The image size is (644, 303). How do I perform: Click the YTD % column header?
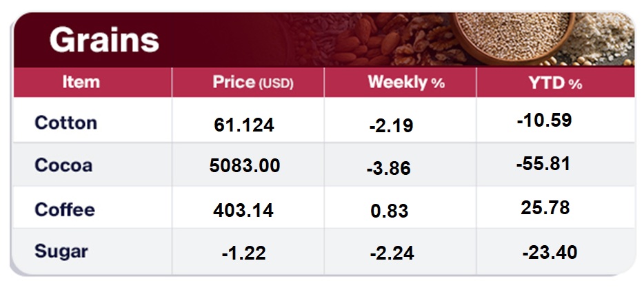[556, 83]
